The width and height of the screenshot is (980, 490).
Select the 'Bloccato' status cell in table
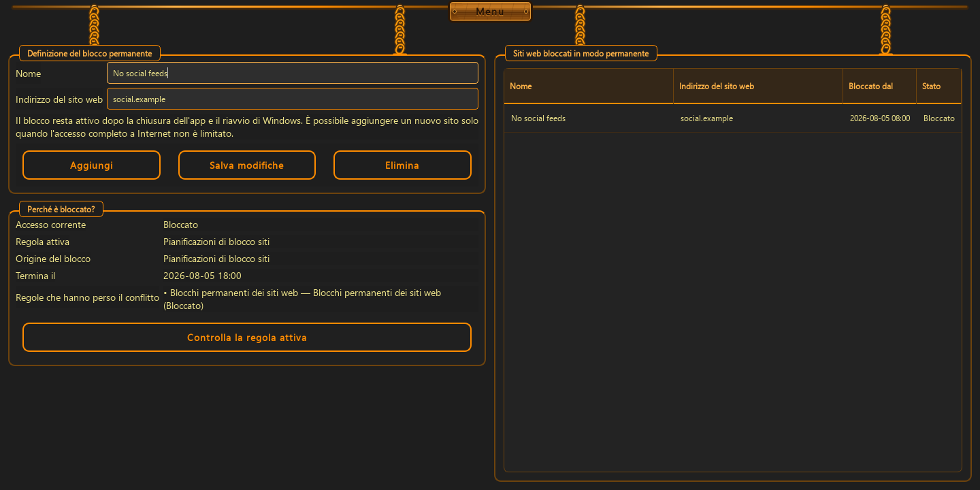pyautogui.click(x=939, y=118)
